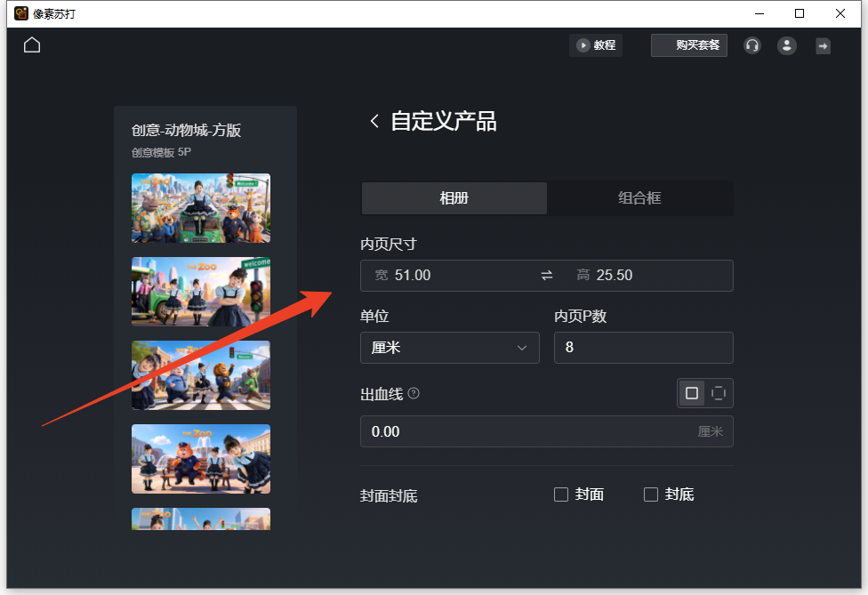
Task: Open customer support headset icon
Action: tap(751, 45)
